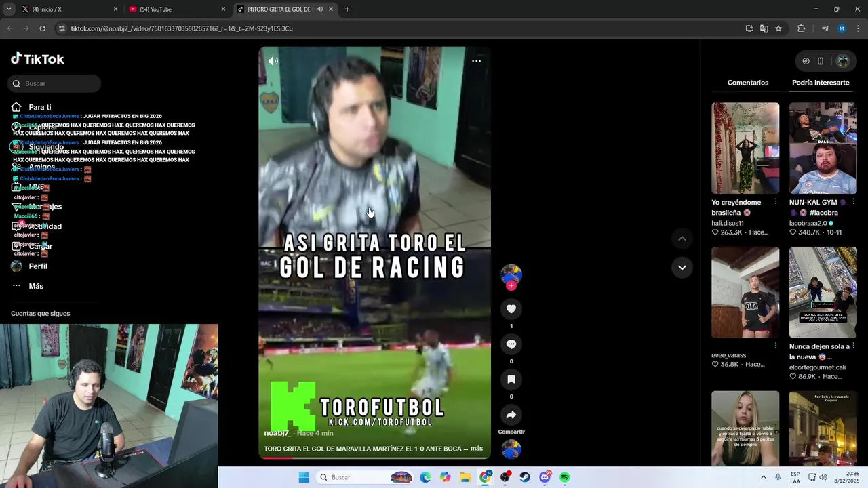Screen dimensions: 868x488
Task: Open options dots beside evee_varass card
Action: click(776, 346)
